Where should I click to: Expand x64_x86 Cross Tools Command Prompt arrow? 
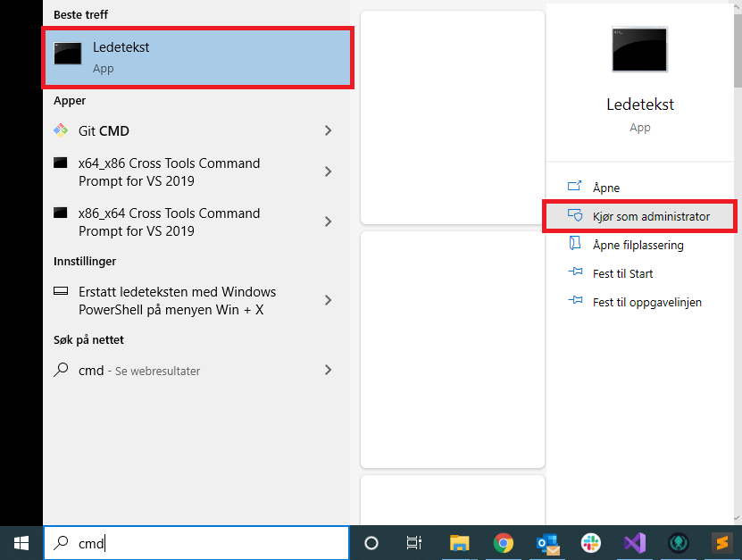[328, 171]
